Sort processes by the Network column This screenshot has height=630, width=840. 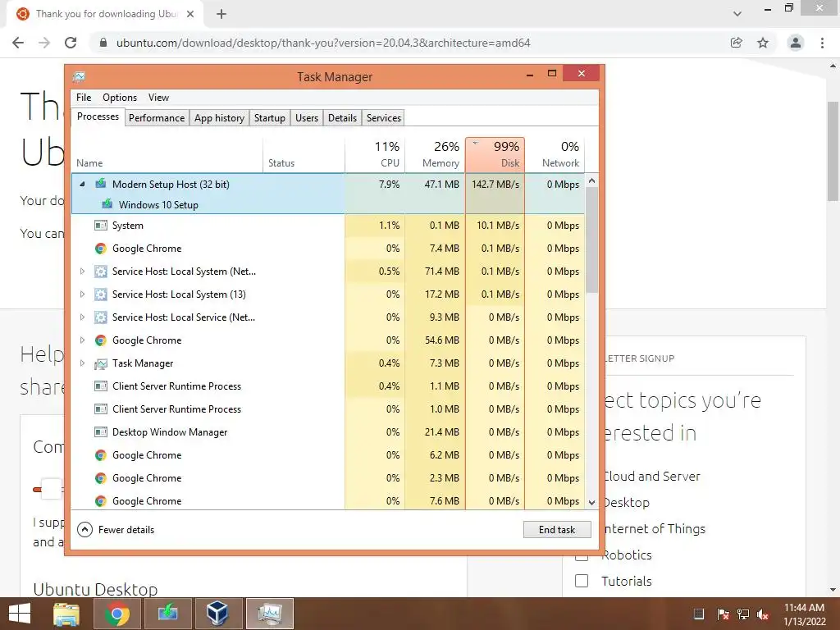pos(555,154)
